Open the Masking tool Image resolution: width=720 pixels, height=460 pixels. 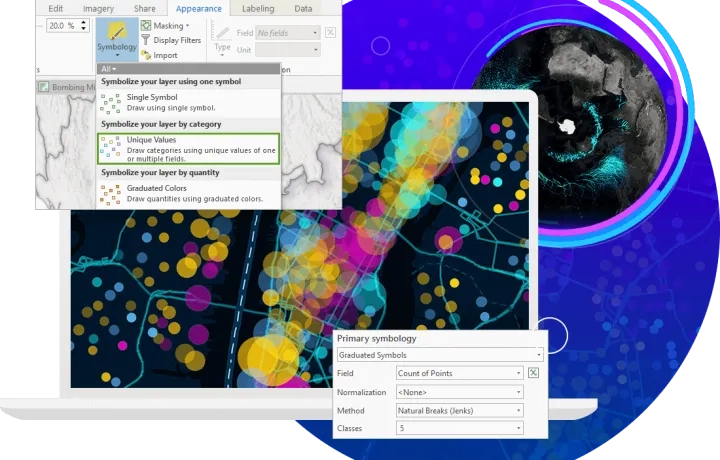point(164,26)
